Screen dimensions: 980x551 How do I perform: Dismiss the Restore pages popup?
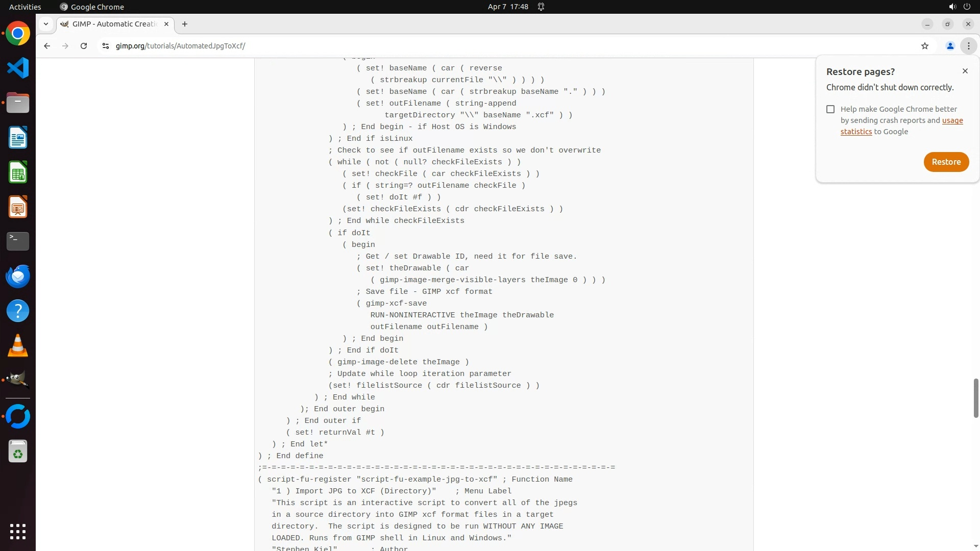pyautogui.click(x=965, y=71)
